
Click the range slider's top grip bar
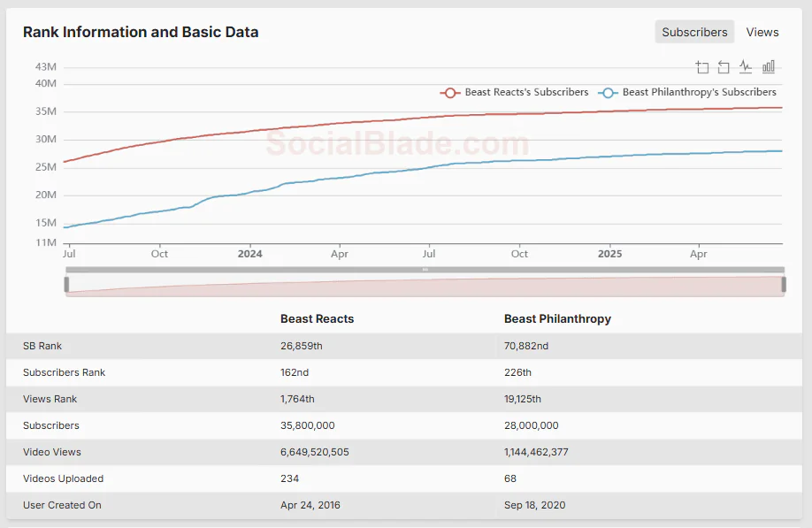425,270
